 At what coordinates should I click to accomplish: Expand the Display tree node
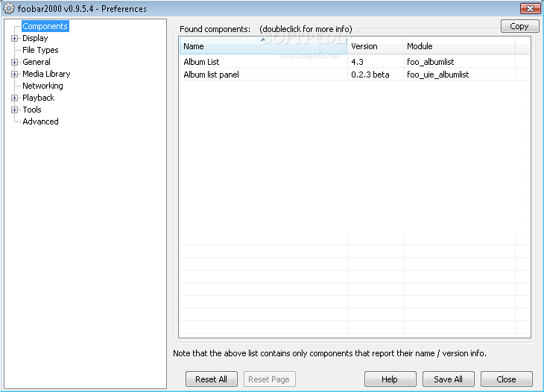14,38
